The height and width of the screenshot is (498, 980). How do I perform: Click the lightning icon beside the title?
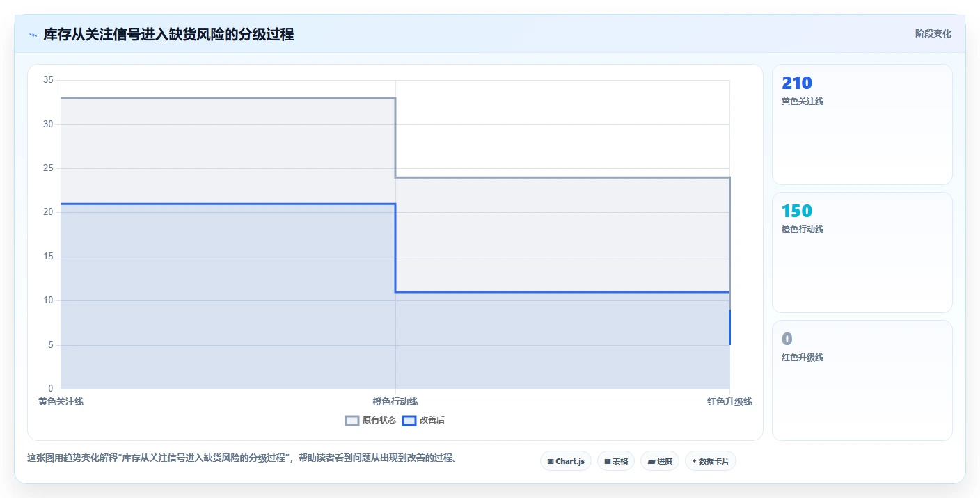[33, 35]
